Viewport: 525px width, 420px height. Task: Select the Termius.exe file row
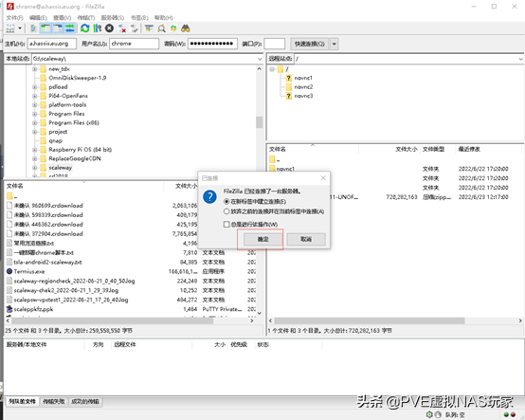(131, 271)
